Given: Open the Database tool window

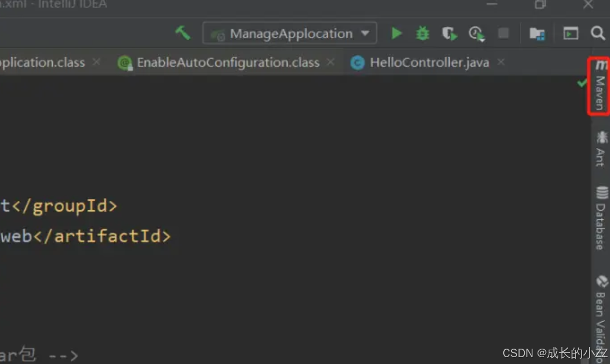Looking at the screenshot, I should pyautogui.click(x=600, y=218).
